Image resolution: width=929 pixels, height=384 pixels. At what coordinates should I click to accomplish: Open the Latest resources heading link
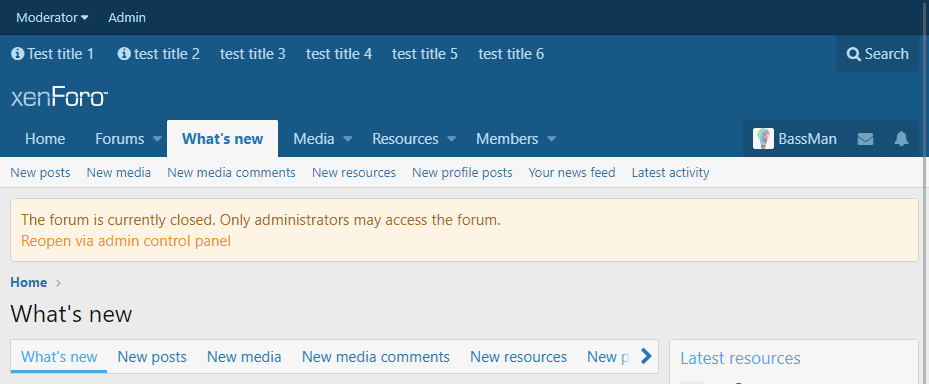tap(740, 358)
